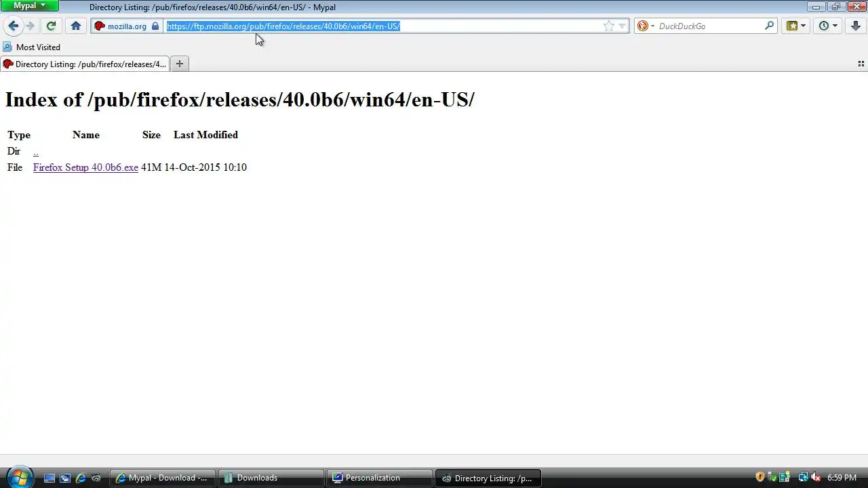868x488 pixels.
Task: Choose search engine via DuckDuckGo icon dropdown
Action: tap(646, 26)
